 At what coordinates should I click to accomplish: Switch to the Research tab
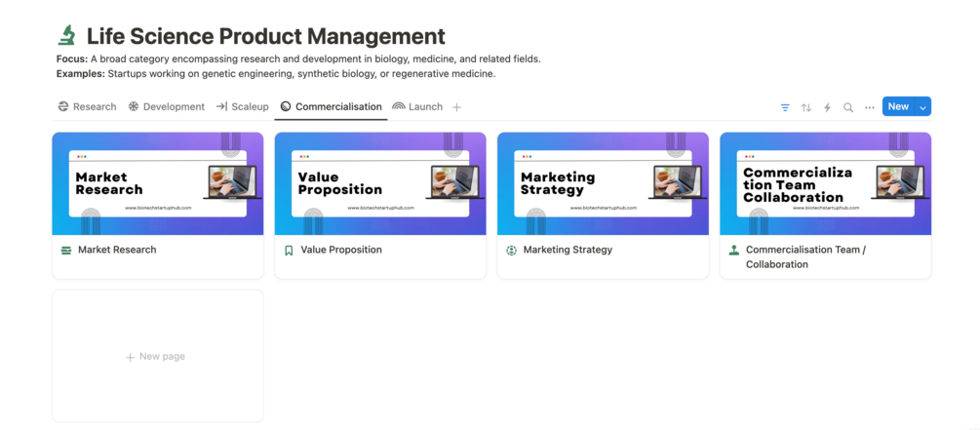[87, 107]
